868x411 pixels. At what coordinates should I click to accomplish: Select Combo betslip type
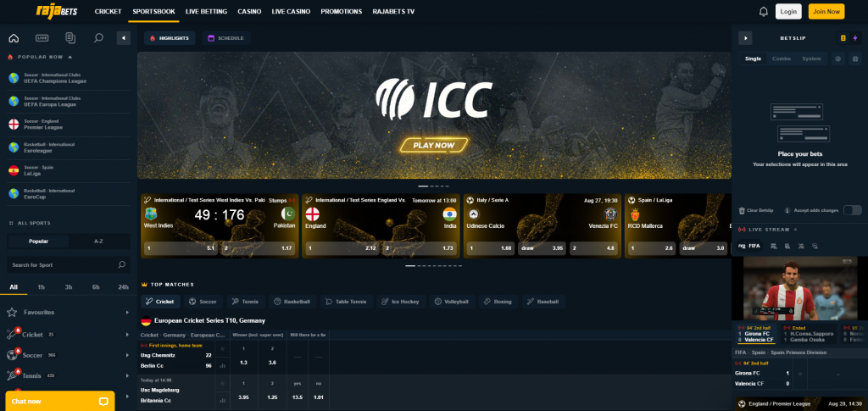[781, 58]
